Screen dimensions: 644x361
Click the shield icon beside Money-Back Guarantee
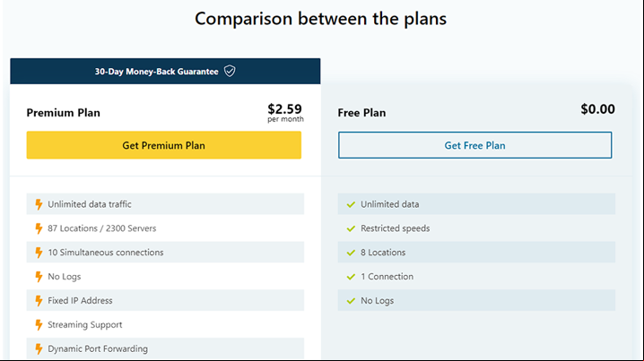tap(230, 71)
